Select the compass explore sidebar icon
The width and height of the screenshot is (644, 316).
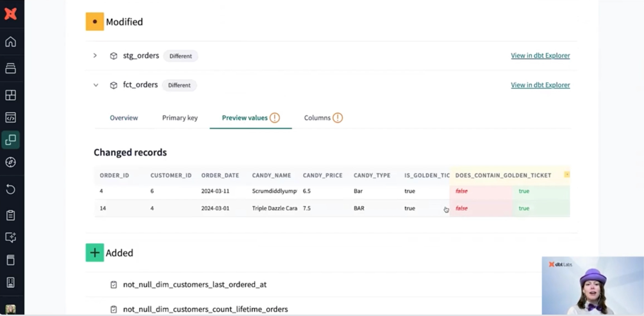(x=10, y=162)
